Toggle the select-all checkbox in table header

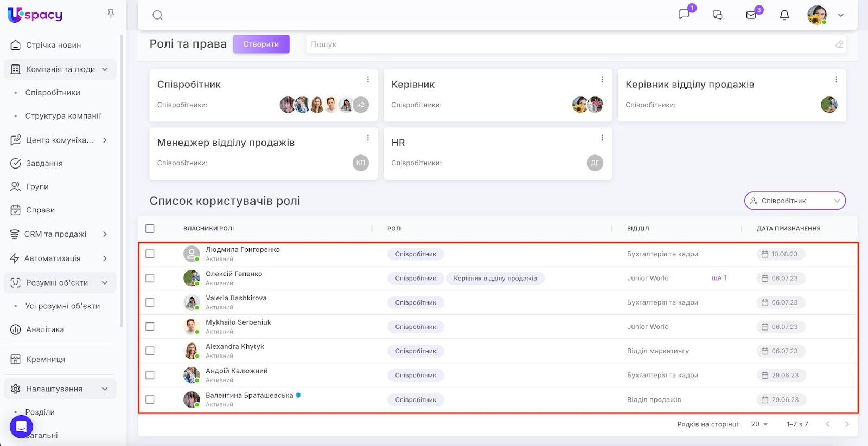[x=150, y=229]
